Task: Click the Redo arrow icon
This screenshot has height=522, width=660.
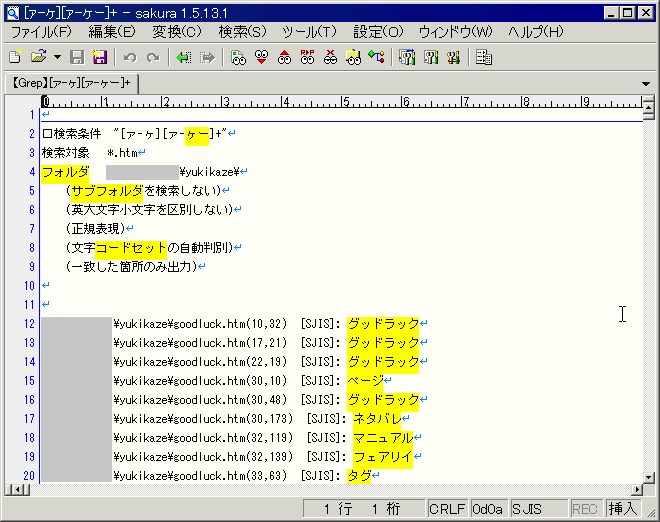Action: tap(153, 57)
